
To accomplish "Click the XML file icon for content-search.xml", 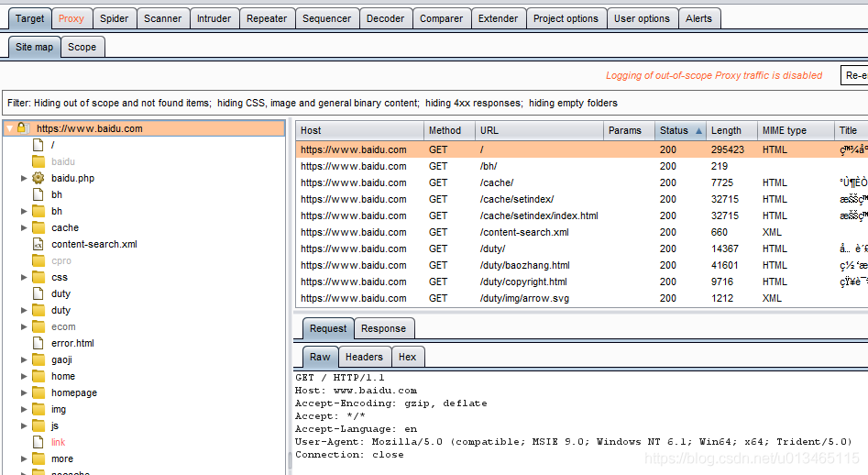I will click(38, 244).
